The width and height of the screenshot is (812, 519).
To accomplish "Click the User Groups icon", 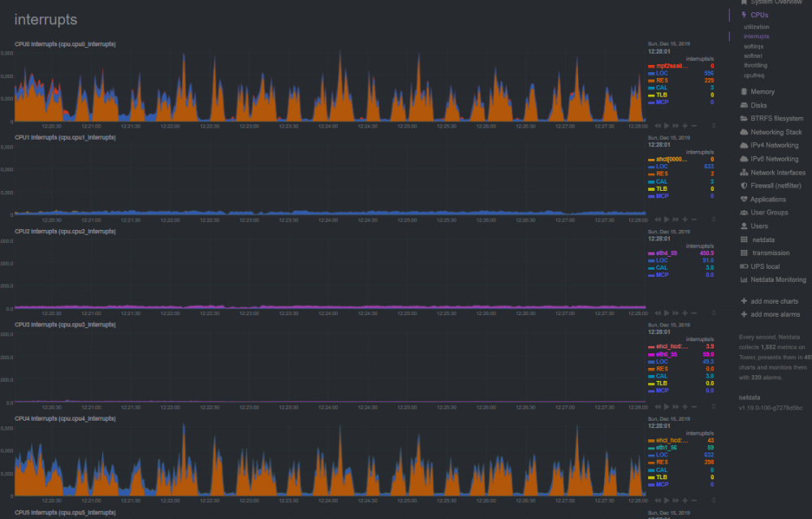I will 744,212.
